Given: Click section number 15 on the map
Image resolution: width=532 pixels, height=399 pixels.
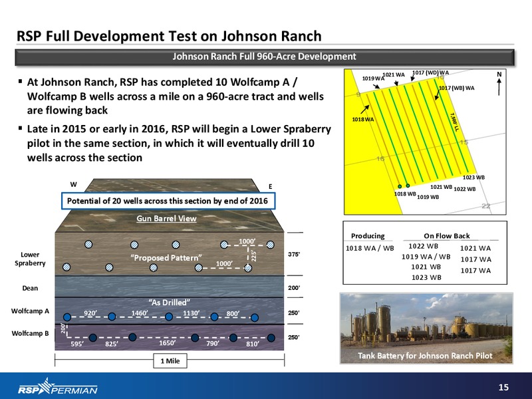Looking at the screenshot, I should 464,142.
